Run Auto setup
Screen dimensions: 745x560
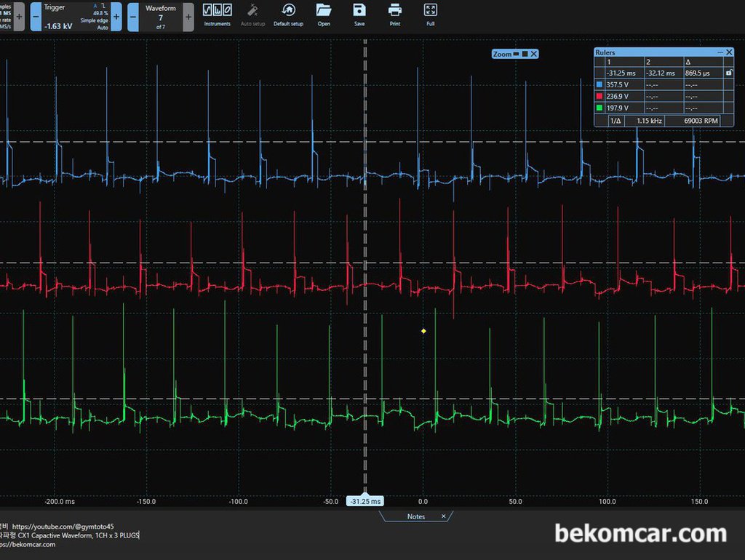252,12
